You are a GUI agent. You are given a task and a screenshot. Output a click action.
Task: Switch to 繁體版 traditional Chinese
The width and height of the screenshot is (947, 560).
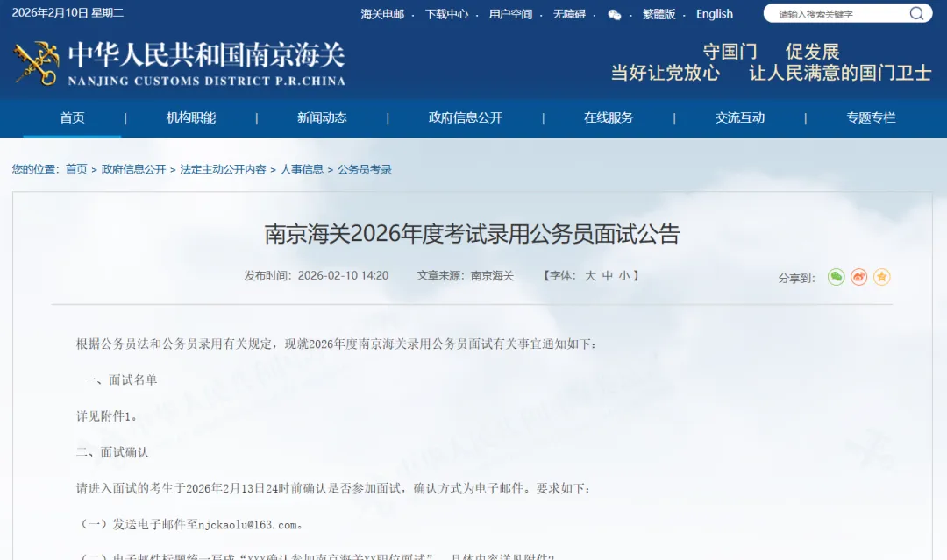pos(659,14)
